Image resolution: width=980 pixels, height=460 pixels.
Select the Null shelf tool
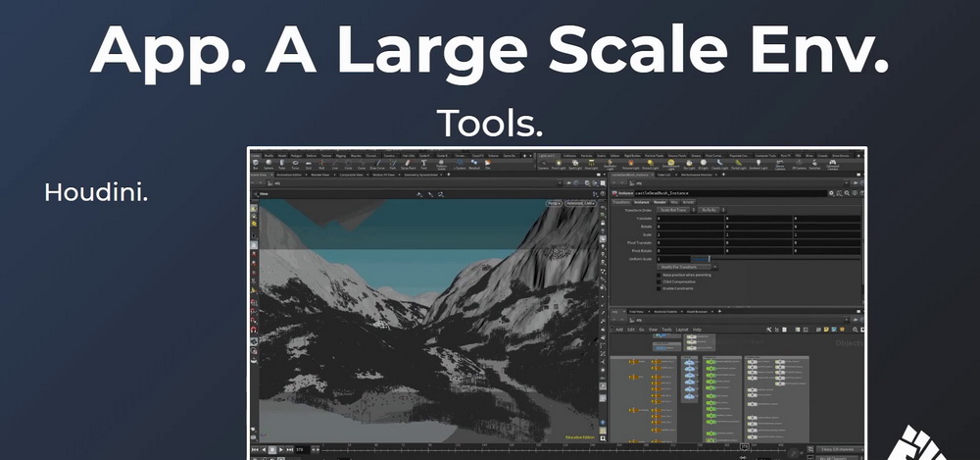[x=321, y=164]
